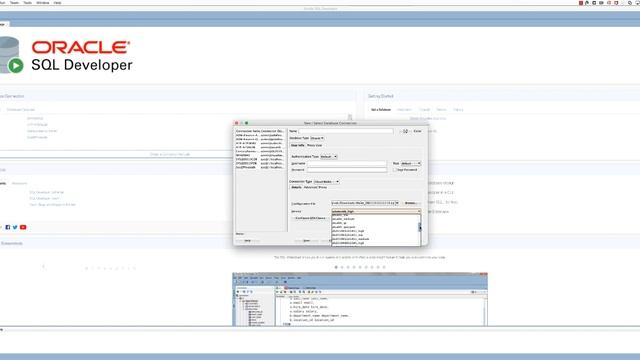
Task: Switch to the User Info tab
Action: click(298, 145)
